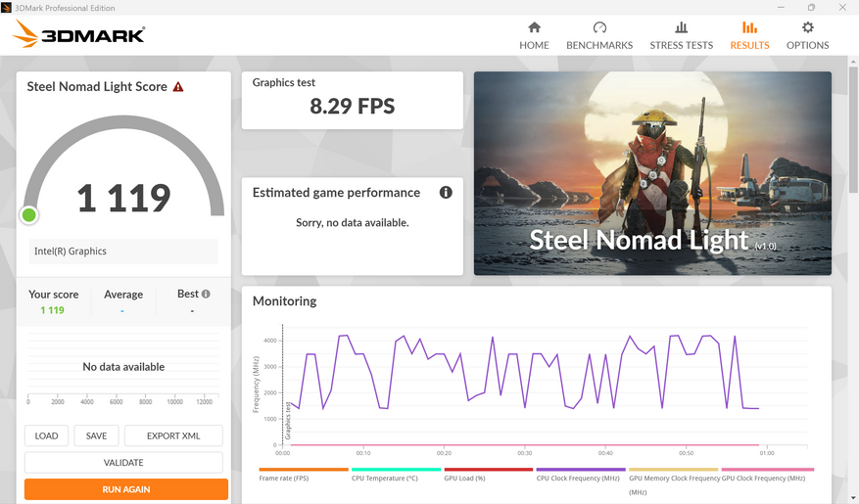Click the info icon next to Estimated game performance
The width and height of the screenshot is (859, 504).
tap(446, 192)
